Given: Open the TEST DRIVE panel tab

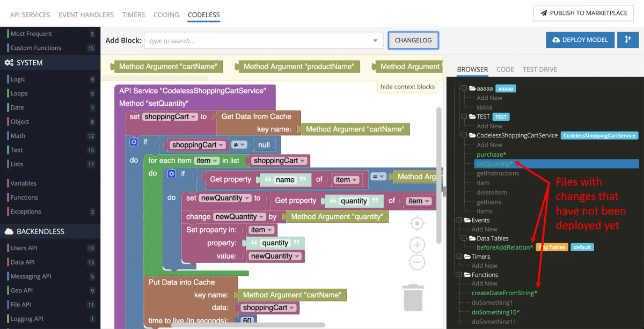Looking at the screenshot, I should pyautogui.click(x=540, y=69).
